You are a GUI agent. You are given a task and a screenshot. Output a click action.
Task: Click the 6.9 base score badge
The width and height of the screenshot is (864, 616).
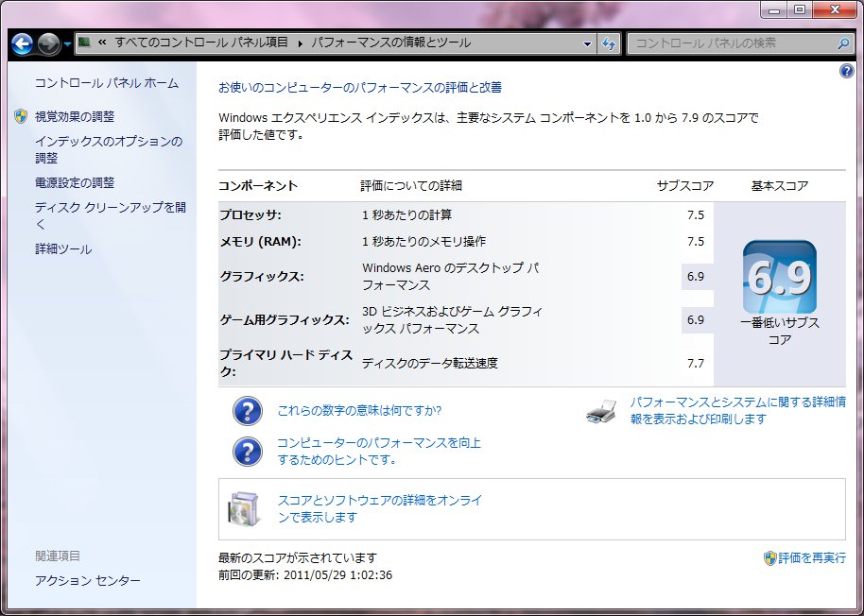[x=779, y=277]
